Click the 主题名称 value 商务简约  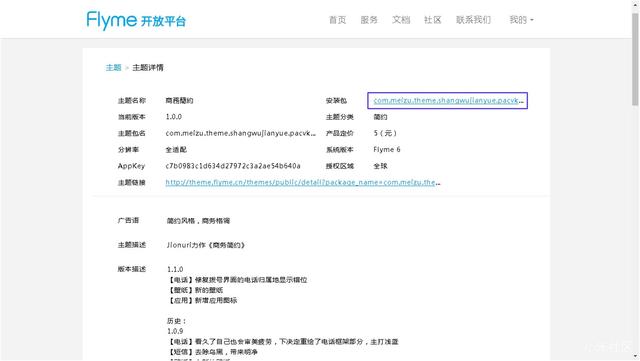click(x=179, y=100)
